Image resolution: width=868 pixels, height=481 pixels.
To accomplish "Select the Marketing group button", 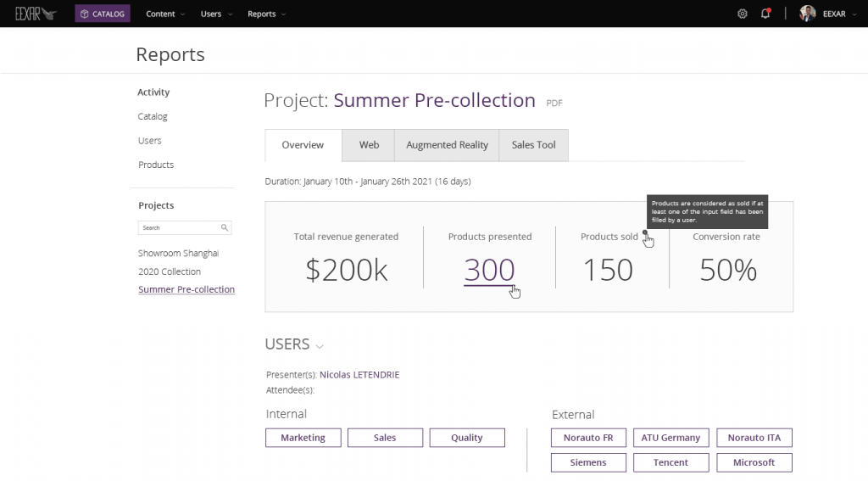I will (303, 438).
